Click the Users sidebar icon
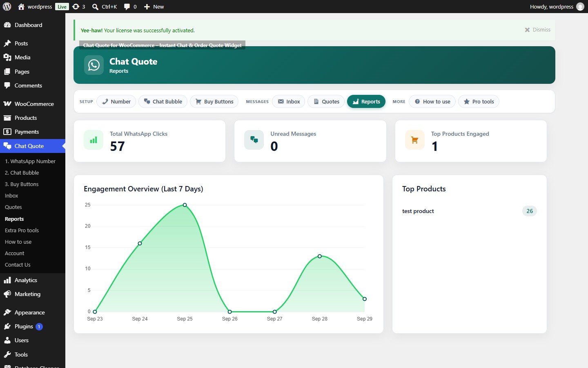Image resolution: width=588 pixels, height=368 pixels. [7, 340]
